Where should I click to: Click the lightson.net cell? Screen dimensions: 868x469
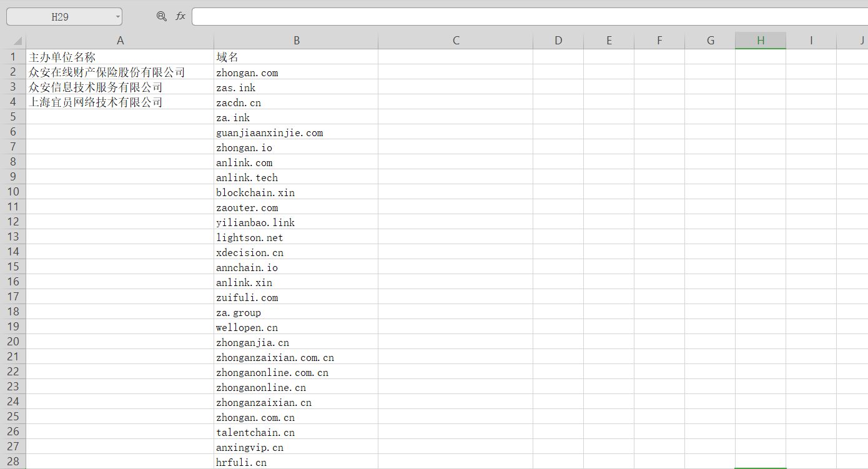[x=296, y=237]
